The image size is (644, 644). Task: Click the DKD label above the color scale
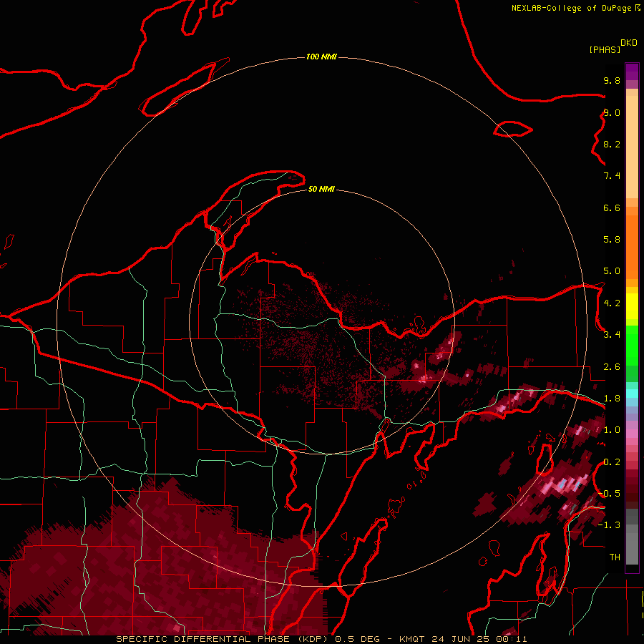click(629, 43)
